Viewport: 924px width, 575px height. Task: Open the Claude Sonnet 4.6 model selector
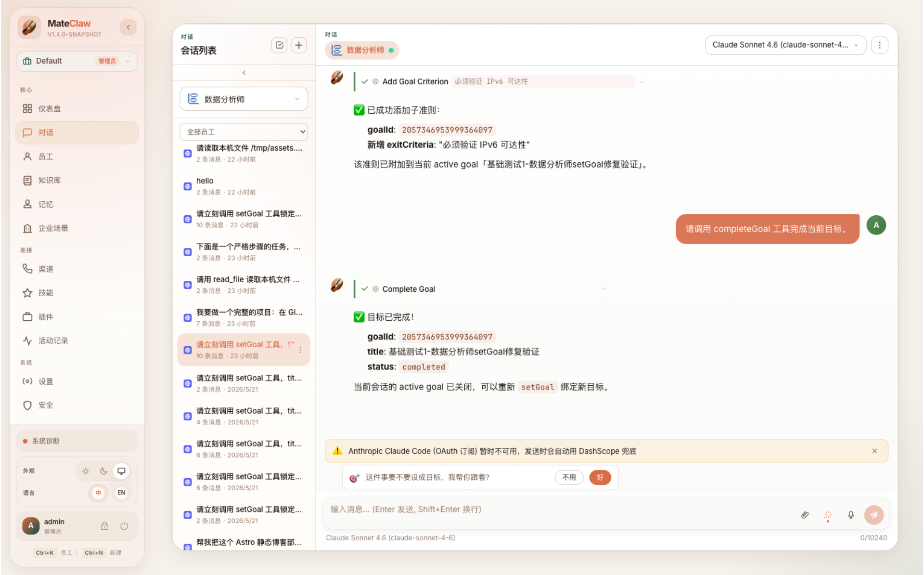point(785,45)
